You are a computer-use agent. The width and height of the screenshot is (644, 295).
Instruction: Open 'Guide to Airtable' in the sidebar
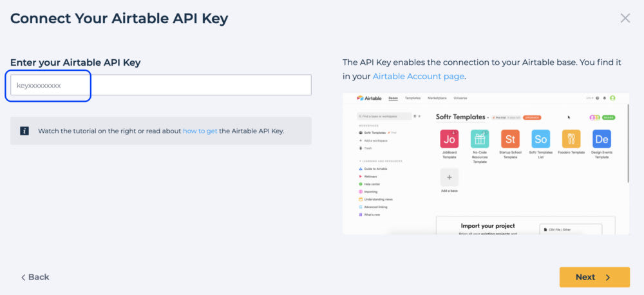coord(373,169)
